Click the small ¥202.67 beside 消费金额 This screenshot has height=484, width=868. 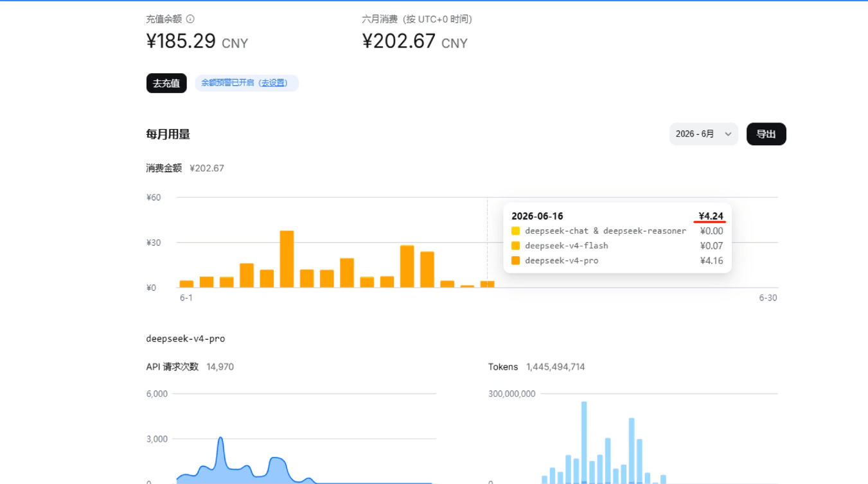[x=207, y=168]
